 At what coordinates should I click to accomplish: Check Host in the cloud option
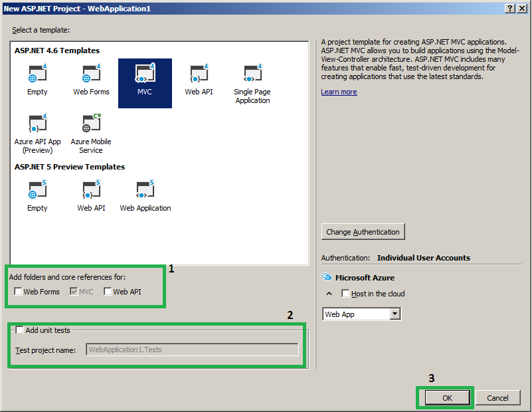click(x=345, y=293)
